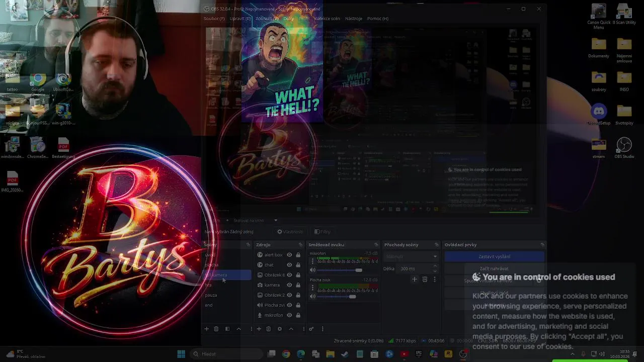Open source properties gear in Zdroje toolbar

(280, 329)
